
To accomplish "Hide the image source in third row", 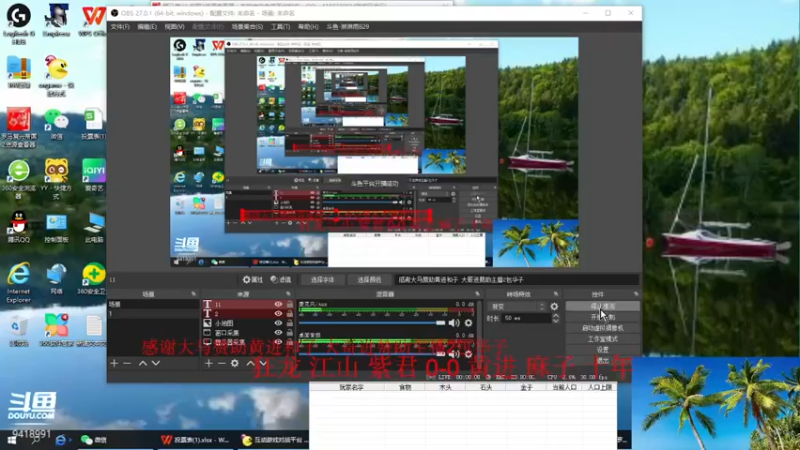I will 278,323.
